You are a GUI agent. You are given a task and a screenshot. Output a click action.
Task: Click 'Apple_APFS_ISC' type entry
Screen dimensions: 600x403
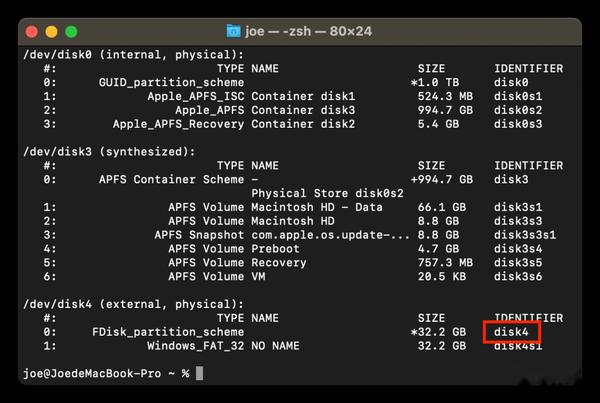click(196, 96)
